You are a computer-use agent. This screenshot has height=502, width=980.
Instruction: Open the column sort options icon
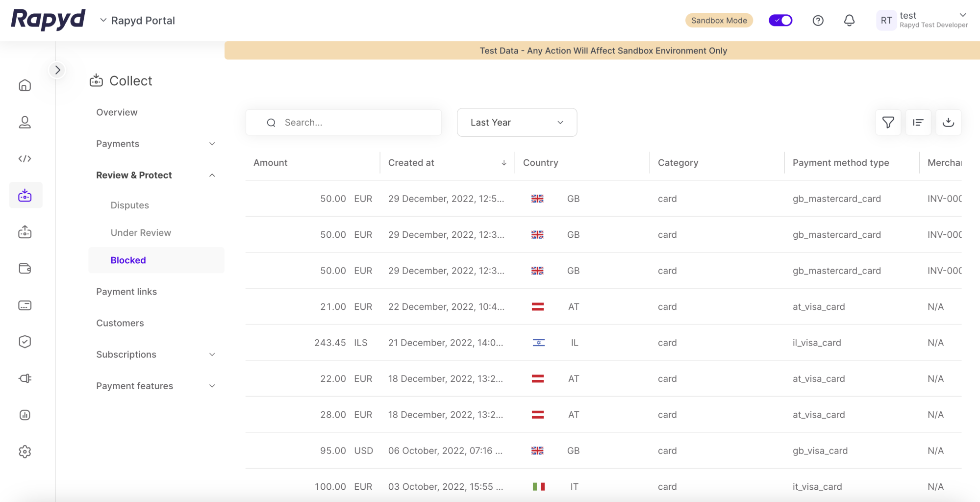pos(918,123)
